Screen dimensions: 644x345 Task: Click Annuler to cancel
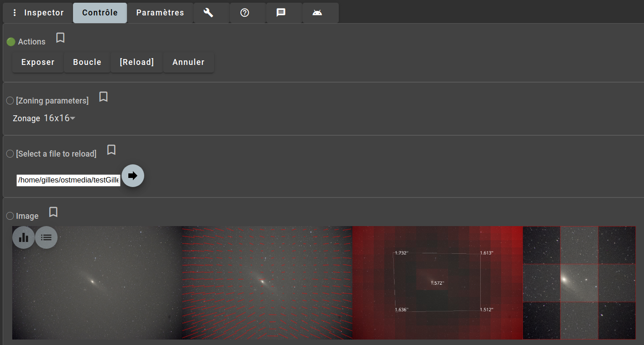click(x=188, y=62)
